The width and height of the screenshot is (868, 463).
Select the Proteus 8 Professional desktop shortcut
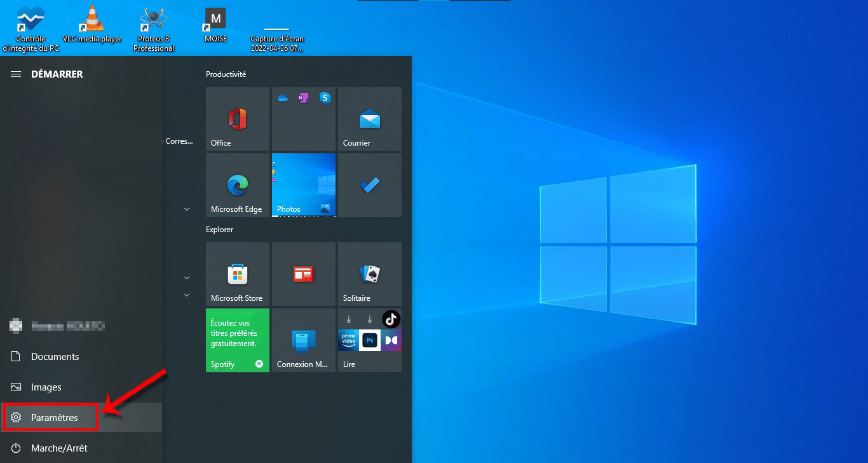click(154, 29)
